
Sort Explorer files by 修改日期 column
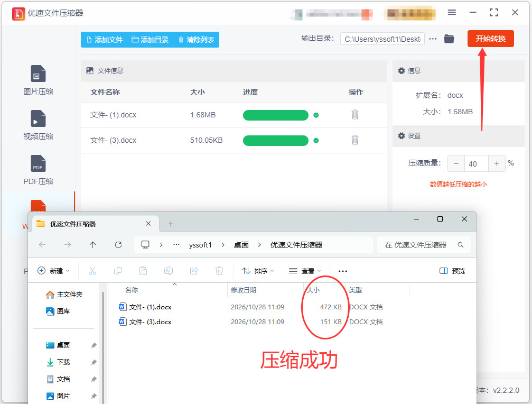(244, 290)
